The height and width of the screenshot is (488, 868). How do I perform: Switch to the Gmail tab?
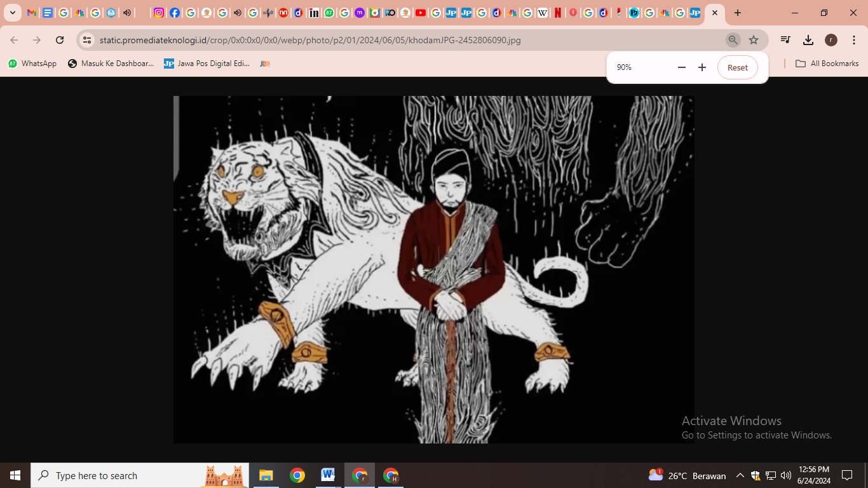[x=32, y=13]
